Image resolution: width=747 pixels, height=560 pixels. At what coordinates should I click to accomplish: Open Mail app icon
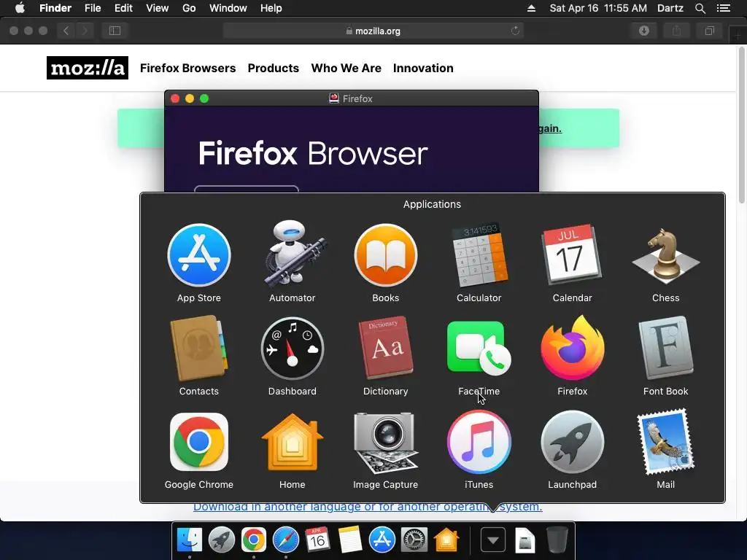tap(666, 442)
